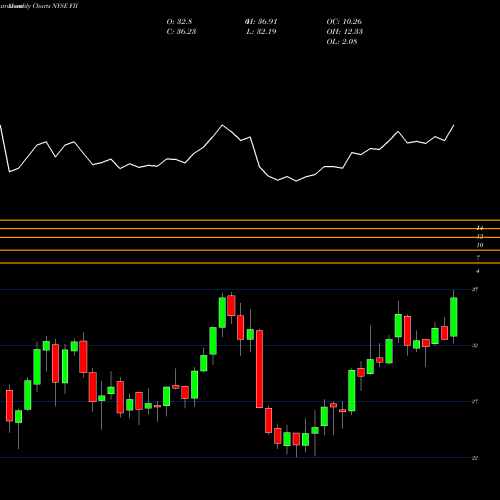
Task: Click the orange scale label 10
Action: 480,245
